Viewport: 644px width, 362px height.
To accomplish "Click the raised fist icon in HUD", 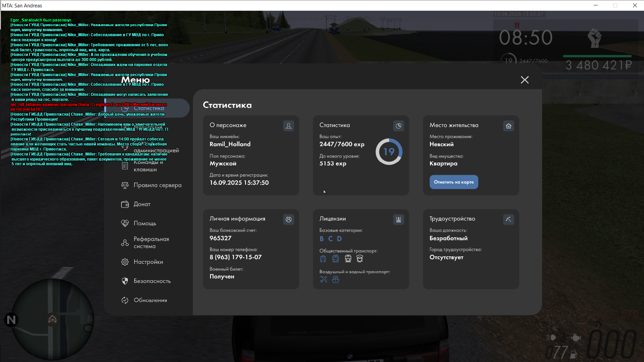I will pos(594,38).
